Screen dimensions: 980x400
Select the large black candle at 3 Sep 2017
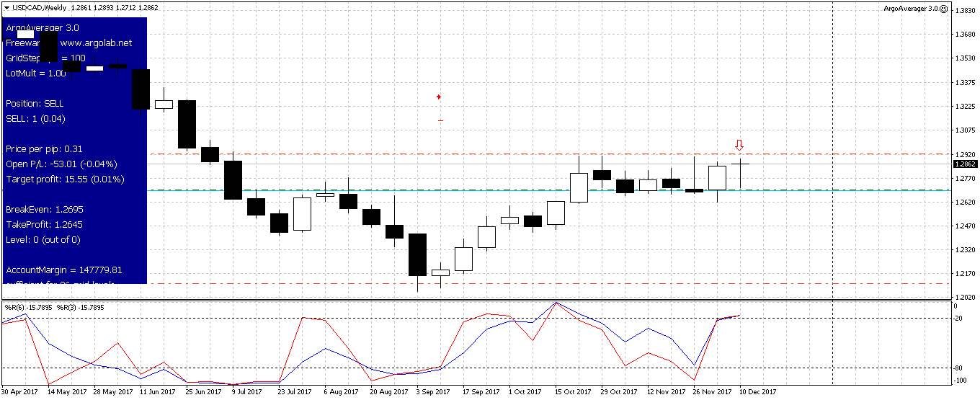(417, 254)
